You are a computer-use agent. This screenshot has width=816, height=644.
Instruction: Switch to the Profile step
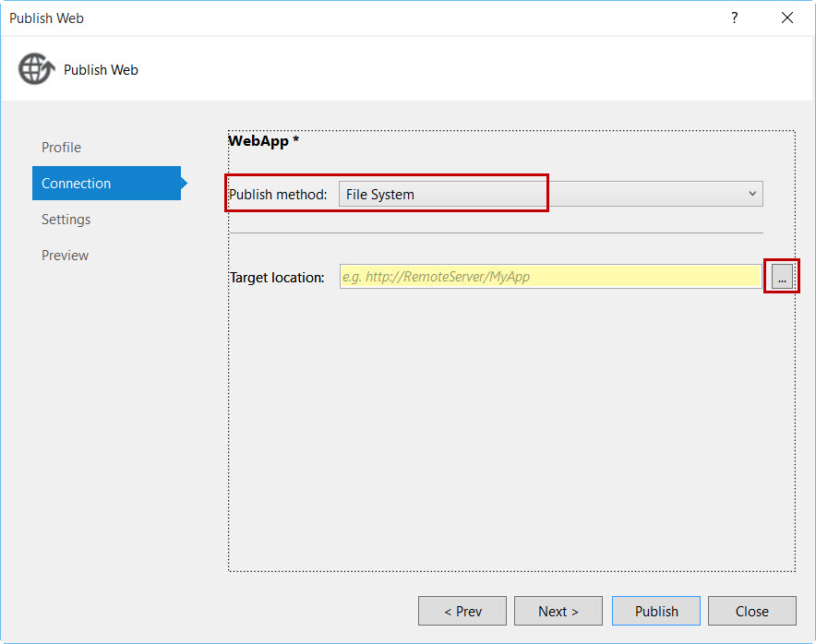[62, 148]
